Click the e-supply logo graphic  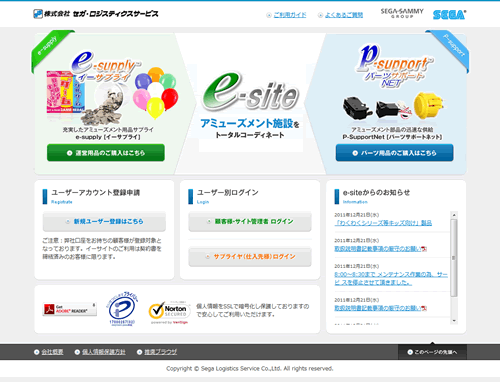(105, 66)
